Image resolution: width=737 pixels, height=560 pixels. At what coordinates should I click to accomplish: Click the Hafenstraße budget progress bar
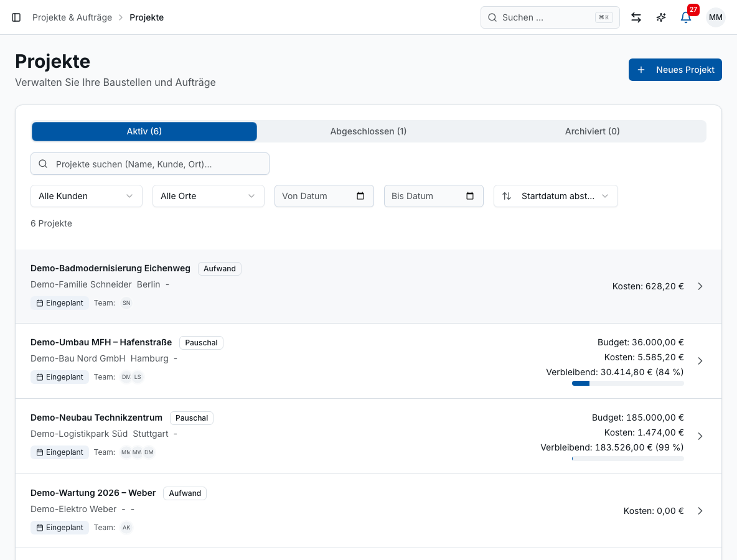pyautogui.click(x=627, y=383)
